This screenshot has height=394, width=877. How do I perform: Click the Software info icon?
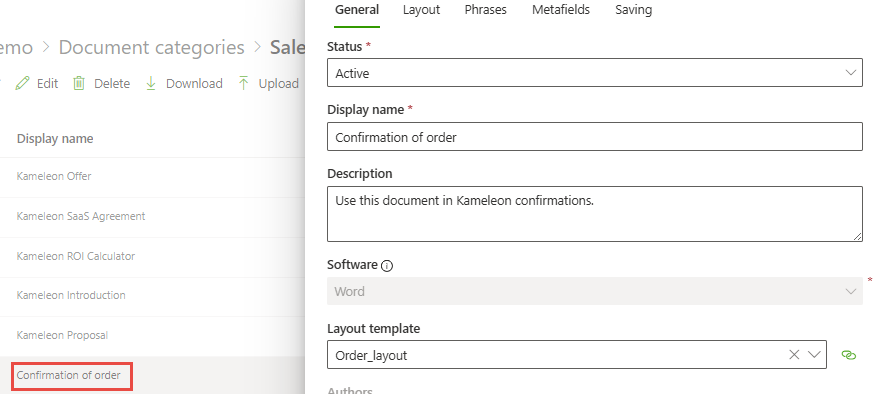tap(386, 266)
